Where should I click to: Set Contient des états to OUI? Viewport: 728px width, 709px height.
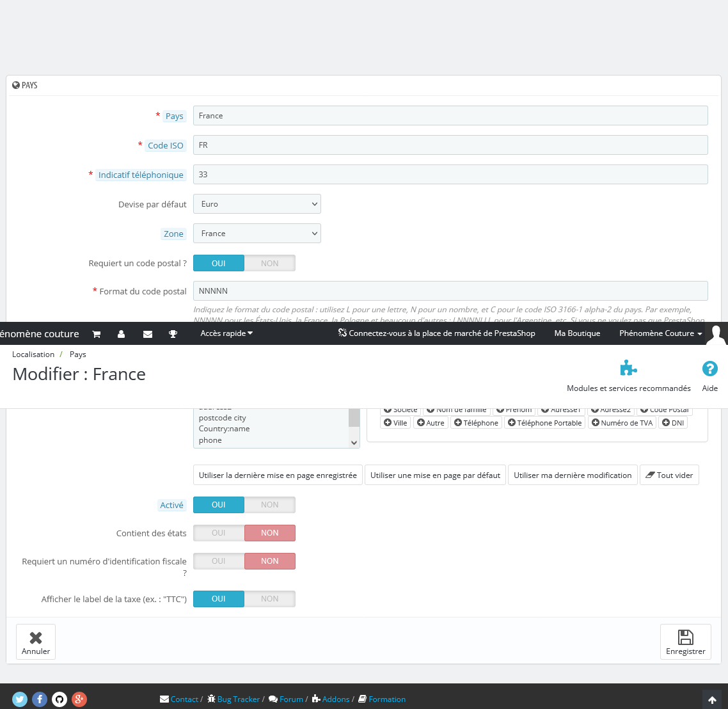point(219,533)
